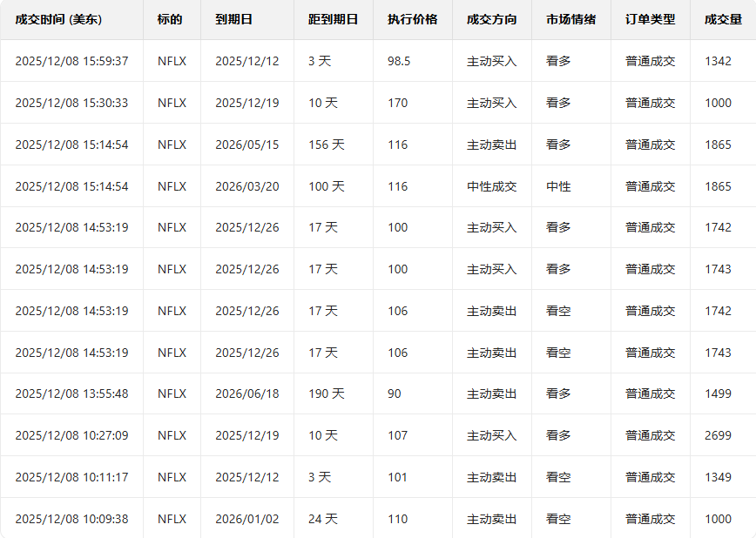Sort by the 到期日 column header
Viewport: 756px width, 538px height.
(x=233, y=19)
